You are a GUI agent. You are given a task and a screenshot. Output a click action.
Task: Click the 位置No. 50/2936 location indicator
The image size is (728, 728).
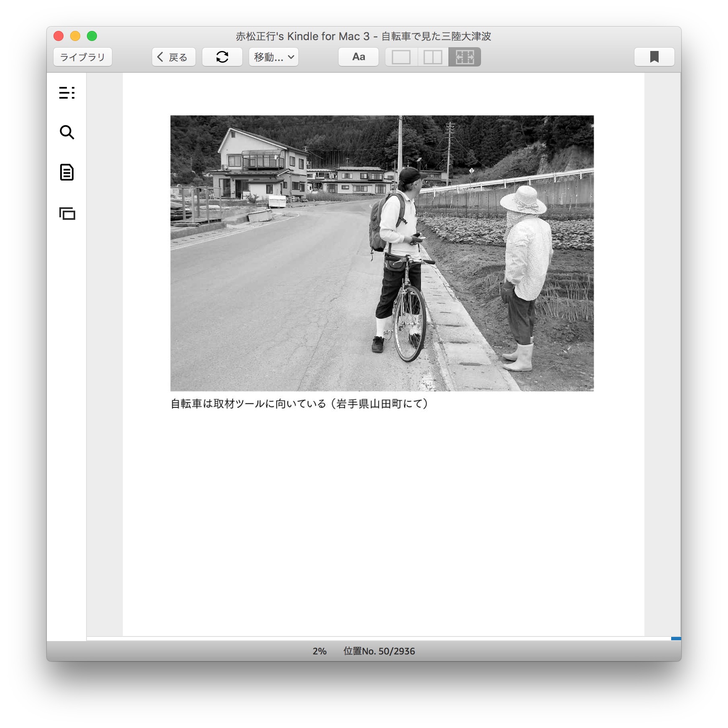pos(379,651)
